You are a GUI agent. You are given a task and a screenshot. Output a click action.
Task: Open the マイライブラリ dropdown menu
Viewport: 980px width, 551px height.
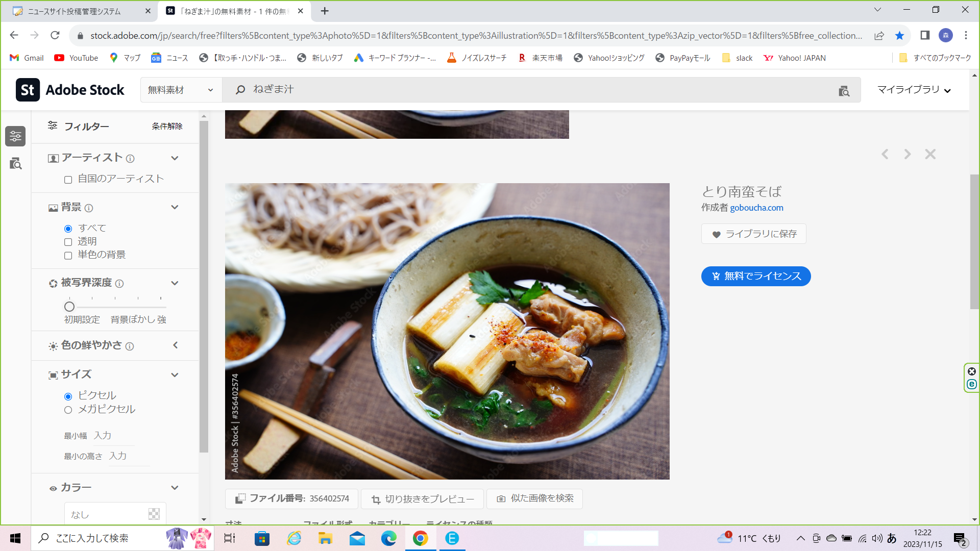[914, 90]
